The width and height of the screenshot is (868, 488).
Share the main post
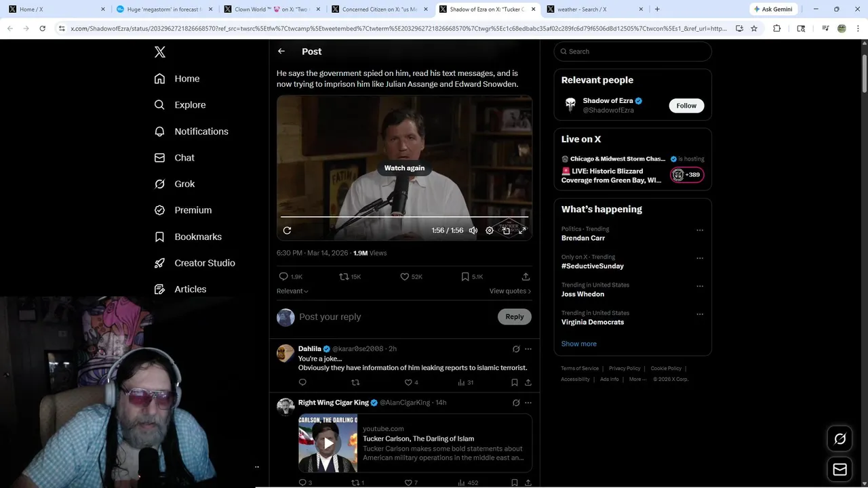[526, 277]
